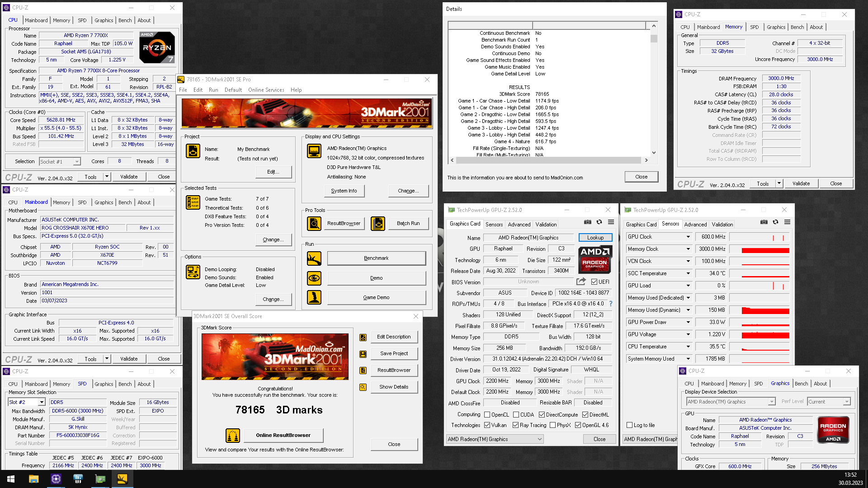This screenshot has width=868, height=488.
Task: Open File Explorer from the taskbar
Action: (34, 479)
